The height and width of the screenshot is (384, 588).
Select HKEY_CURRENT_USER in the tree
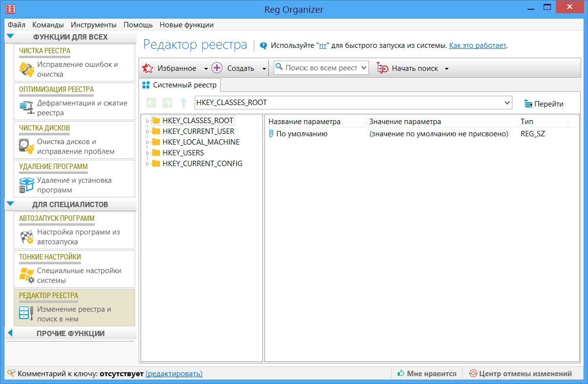(199, 131)
